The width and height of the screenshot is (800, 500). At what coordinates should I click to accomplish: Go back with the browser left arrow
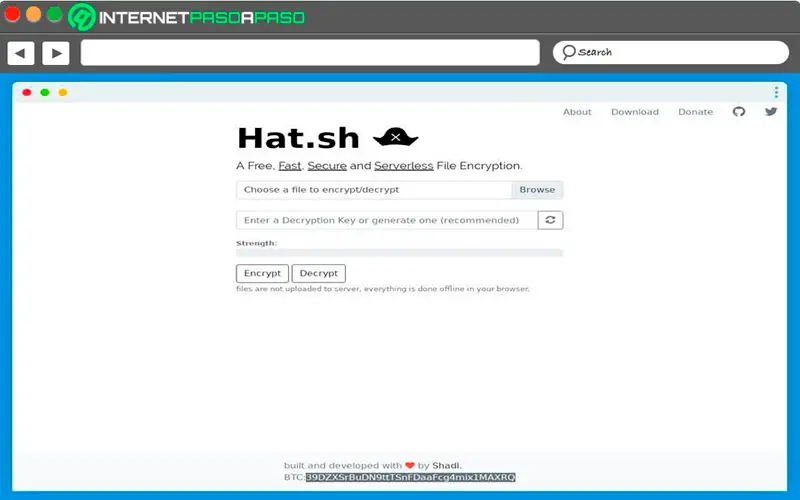(21, 53)
